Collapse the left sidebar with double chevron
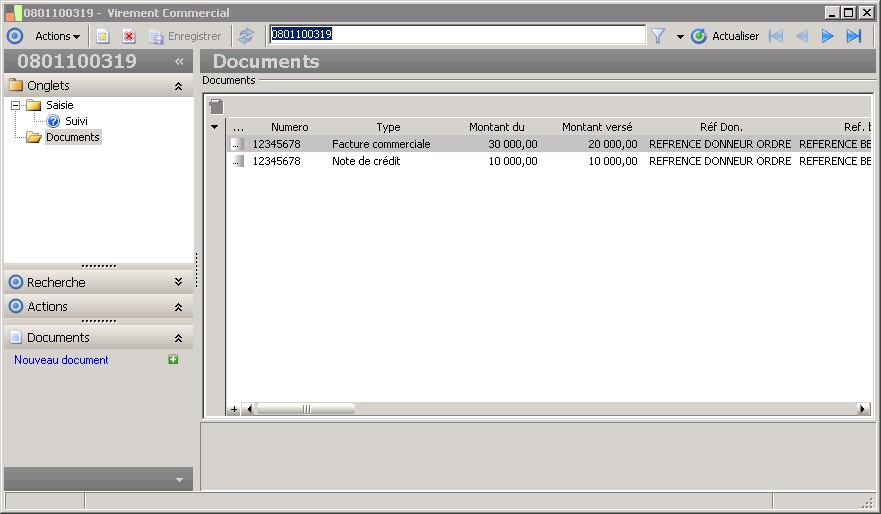This screenshot has height=514, width=881. coord(179,61)
